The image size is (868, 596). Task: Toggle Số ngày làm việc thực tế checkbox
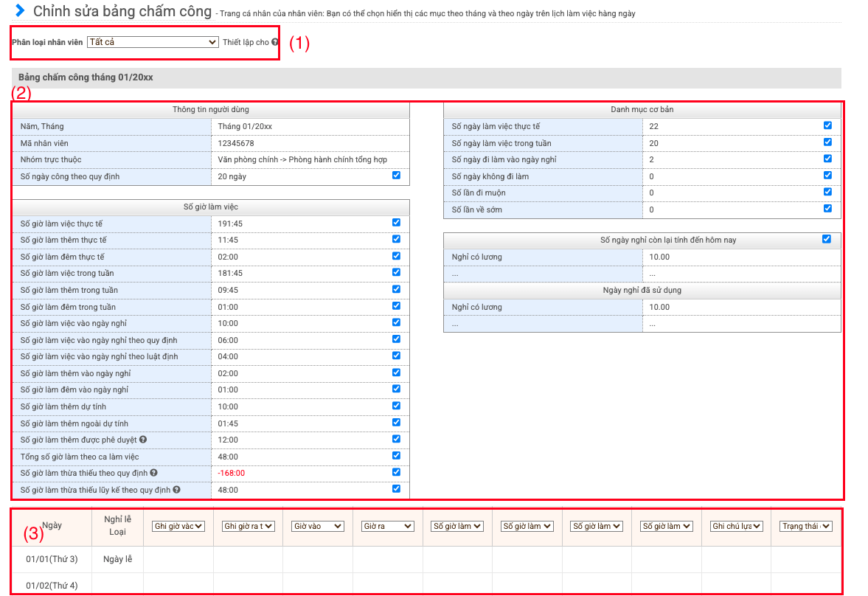827,125
